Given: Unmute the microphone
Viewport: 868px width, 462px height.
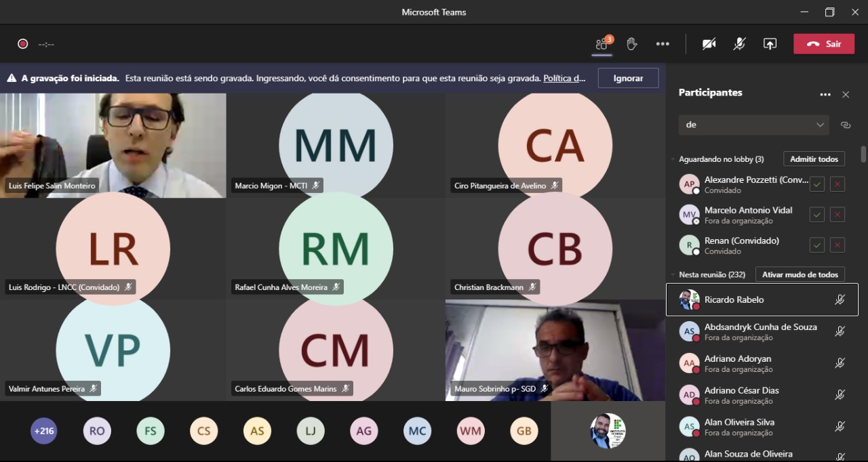Looking at the screenshot, I should pos(739,44).
